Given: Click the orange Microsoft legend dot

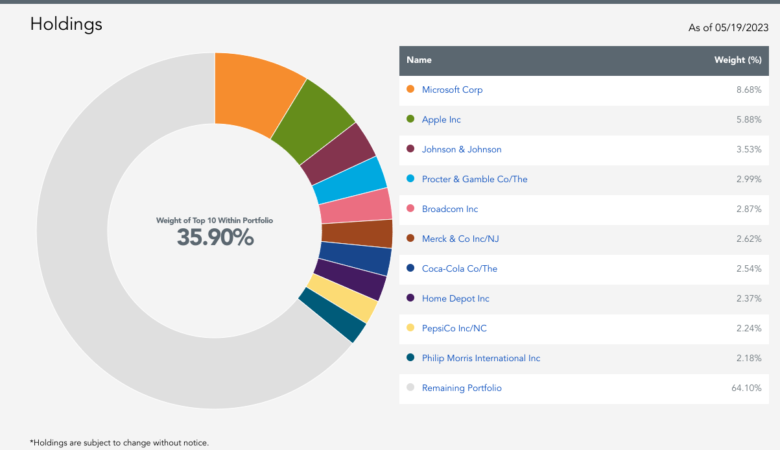Looking at the screenshot, I should (410, 89).
